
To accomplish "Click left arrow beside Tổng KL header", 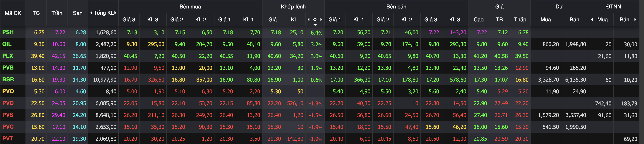I will [91, 13].
